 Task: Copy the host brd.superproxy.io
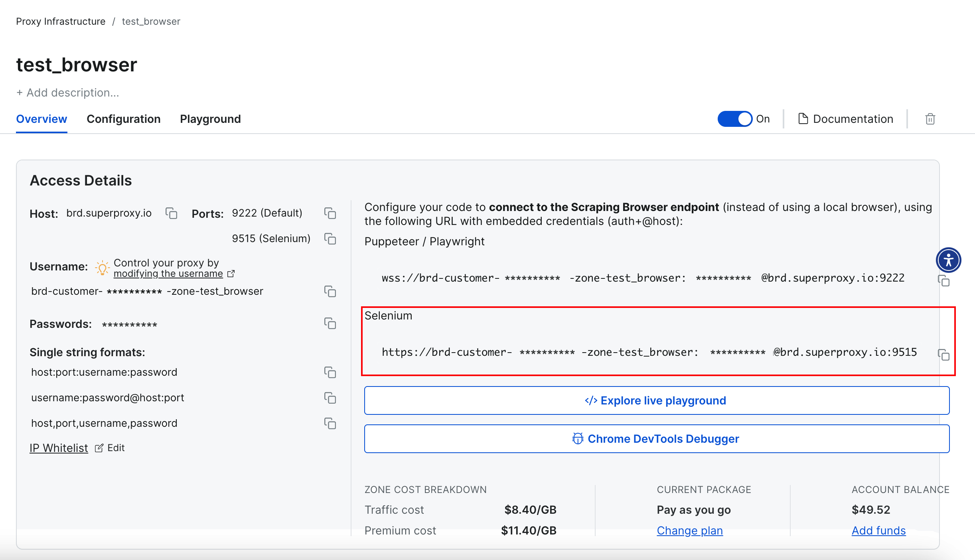[171, 213]
